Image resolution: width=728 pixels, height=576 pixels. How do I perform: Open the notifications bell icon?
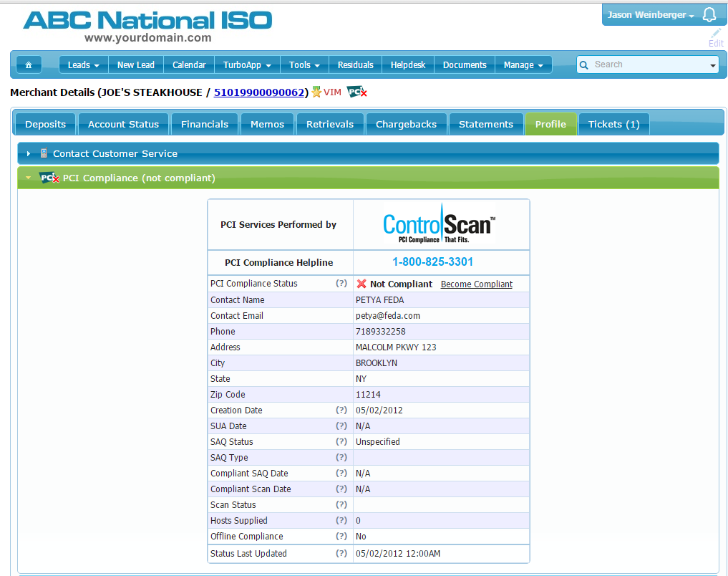coord(709,15)
